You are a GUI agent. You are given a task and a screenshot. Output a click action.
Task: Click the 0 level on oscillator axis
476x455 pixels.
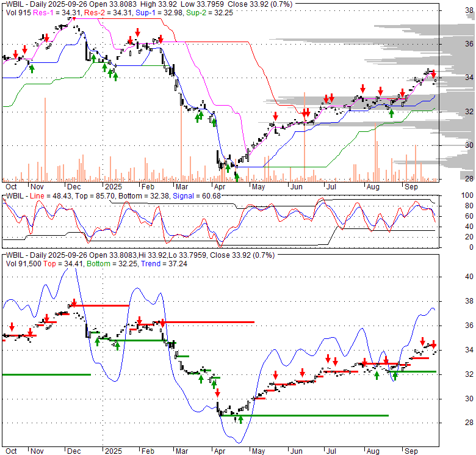click(x=471, y=247)
